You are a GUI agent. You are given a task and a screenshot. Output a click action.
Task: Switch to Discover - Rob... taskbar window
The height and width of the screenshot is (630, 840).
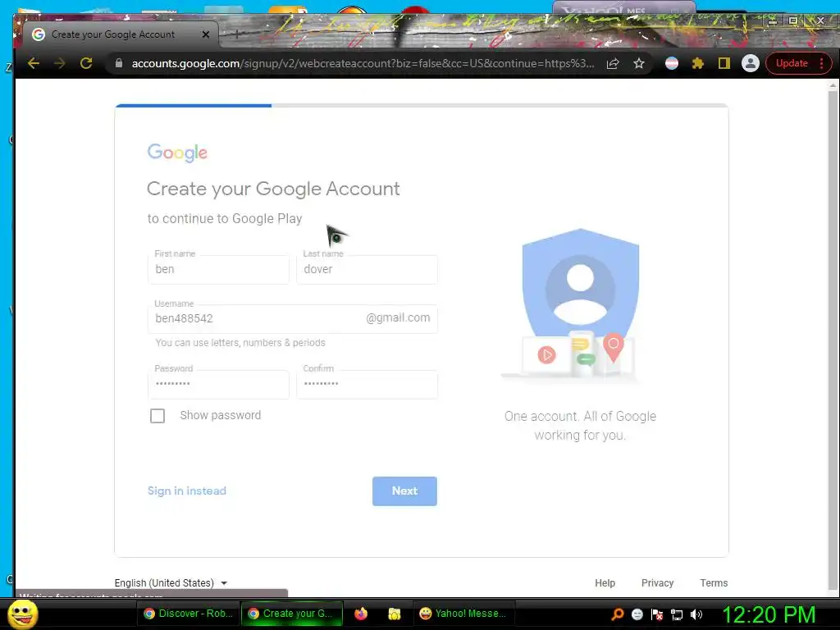188,614
